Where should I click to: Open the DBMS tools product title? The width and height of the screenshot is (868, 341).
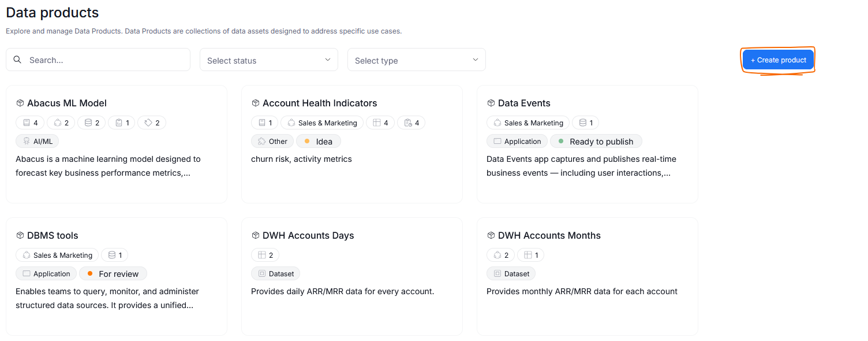[53, 235]
